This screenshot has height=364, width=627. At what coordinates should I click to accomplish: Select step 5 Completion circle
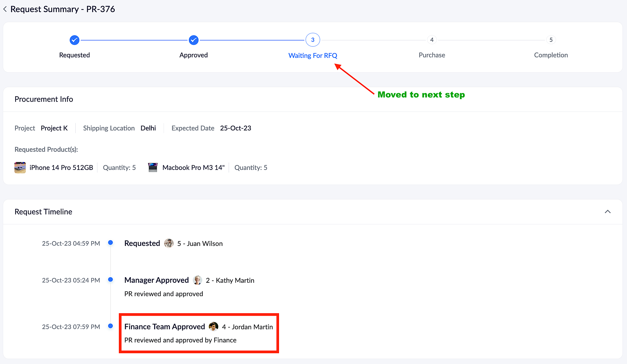(x=551, y=40)
